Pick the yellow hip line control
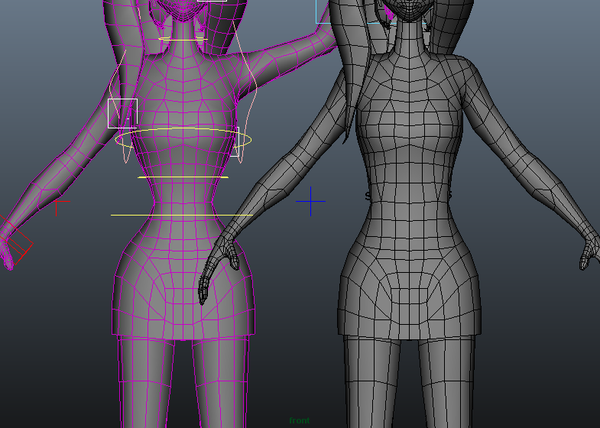Screen dimensions: 600x428 coord(181,215)
